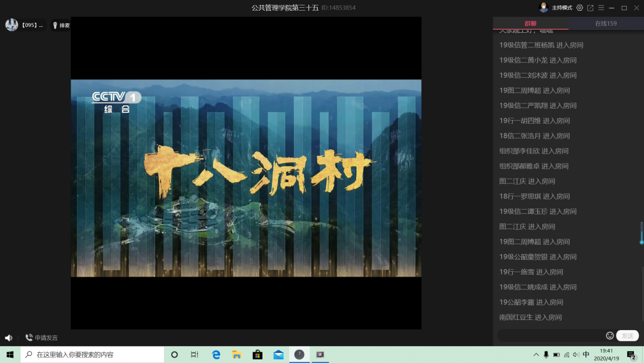Expand hidden system tray icons chevron
This screenshot has height=363, width=644.
[536, 355]
